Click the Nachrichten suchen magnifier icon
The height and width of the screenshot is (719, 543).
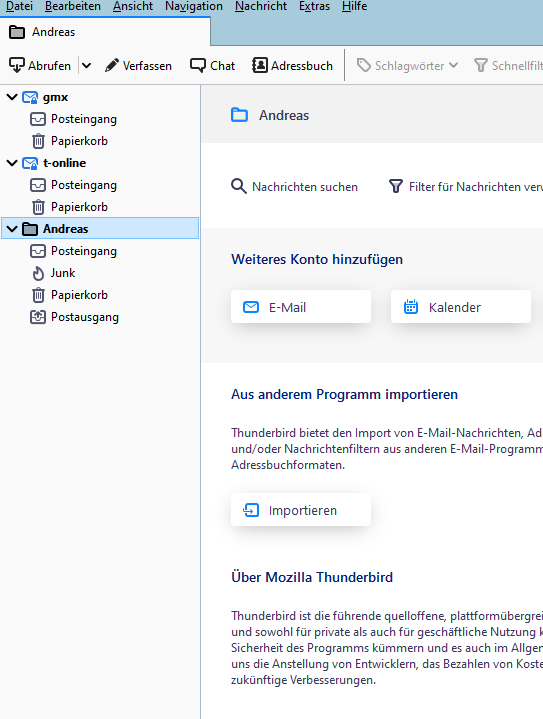point(238,187)
